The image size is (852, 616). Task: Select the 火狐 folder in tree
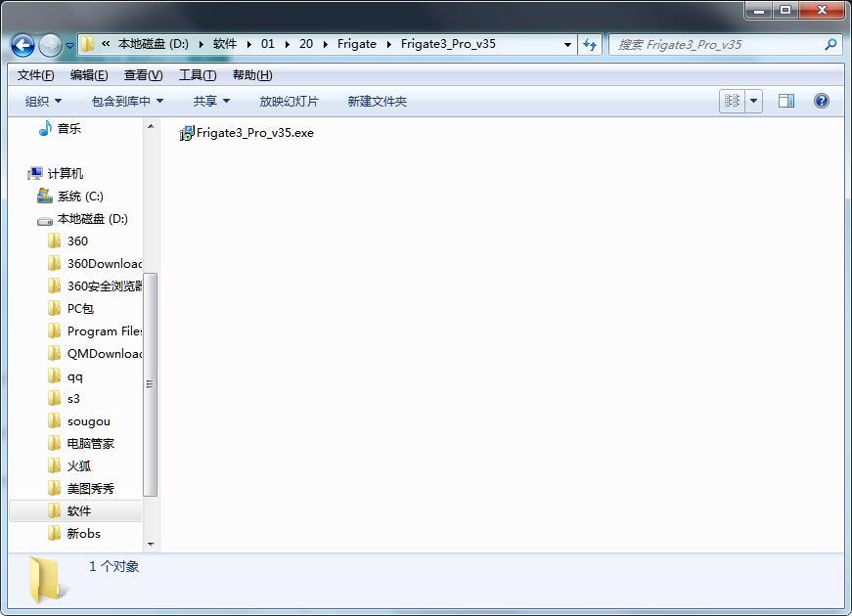[x=78, y=466]
